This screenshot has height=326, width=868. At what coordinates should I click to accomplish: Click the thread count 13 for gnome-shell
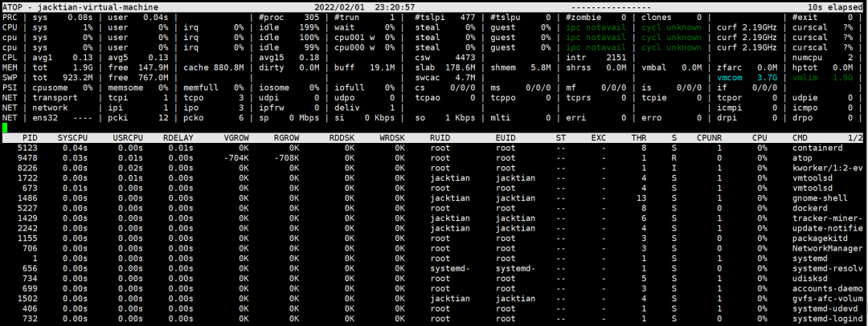(x=641, y=198)
